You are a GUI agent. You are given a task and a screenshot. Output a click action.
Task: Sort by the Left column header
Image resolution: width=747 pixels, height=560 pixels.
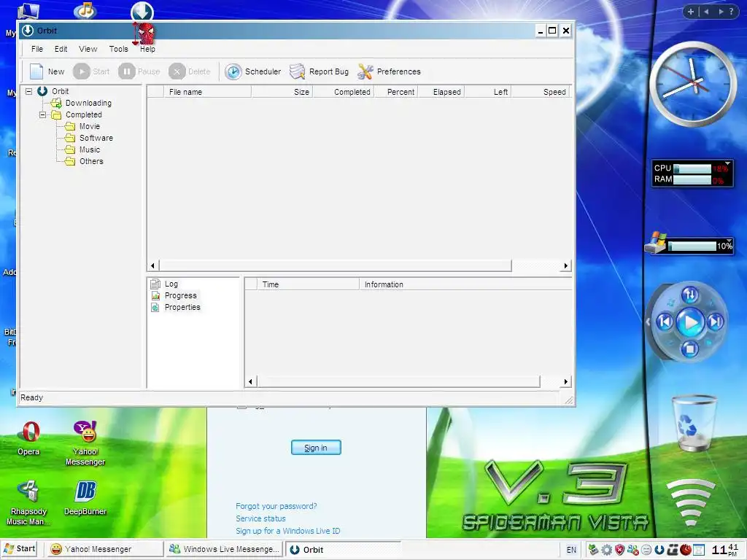487,92
